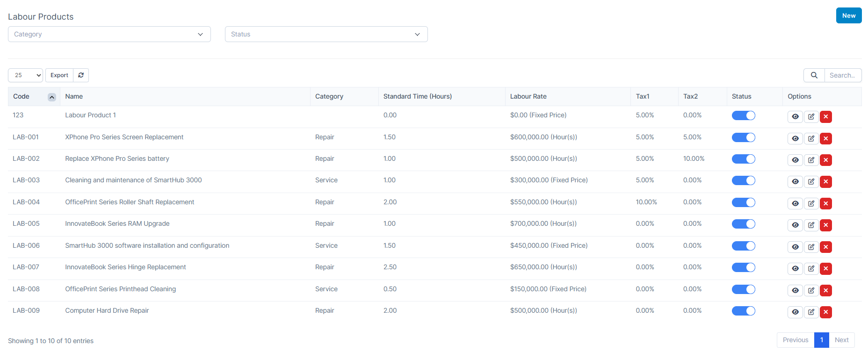The width and height of the screenshot is (868, 359).
Task: Disable status for LAB-002 battery replacement
Action: 743,159
